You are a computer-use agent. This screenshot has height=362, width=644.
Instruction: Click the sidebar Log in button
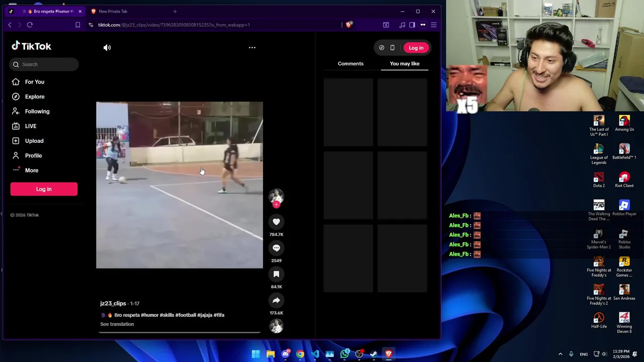coord(44,189)
